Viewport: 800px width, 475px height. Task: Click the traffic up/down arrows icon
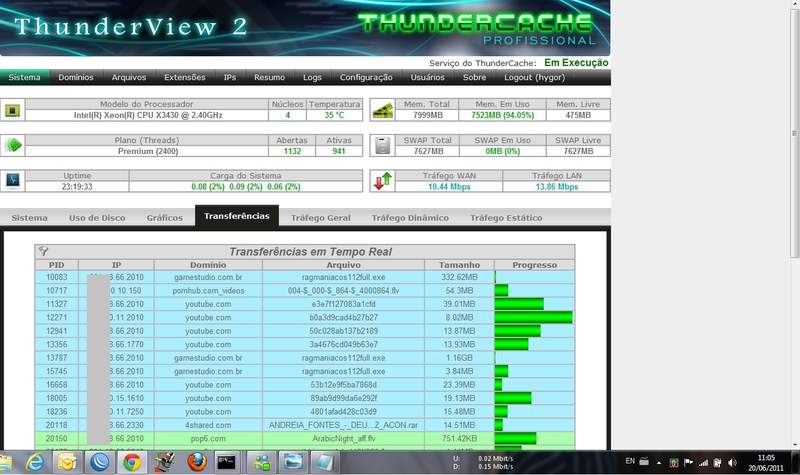pos(383,181)
